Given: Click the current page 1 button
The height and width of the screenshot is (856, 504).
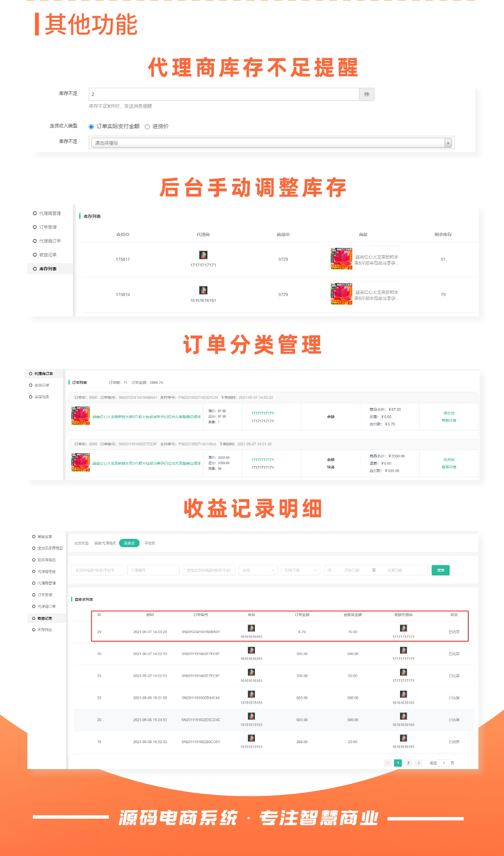Looking at the screenshot, I should coord(398,763).
